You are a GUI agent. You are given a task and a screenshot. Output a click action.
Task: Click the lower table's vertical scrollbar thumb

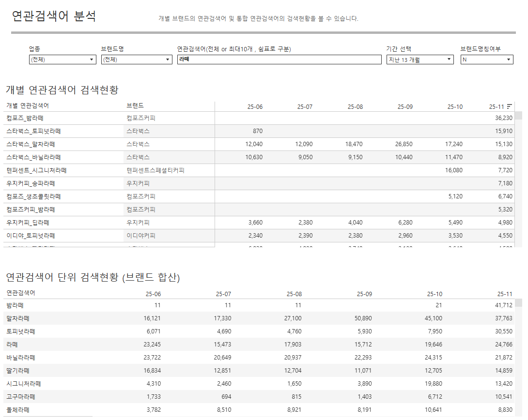tap(518, 303)
